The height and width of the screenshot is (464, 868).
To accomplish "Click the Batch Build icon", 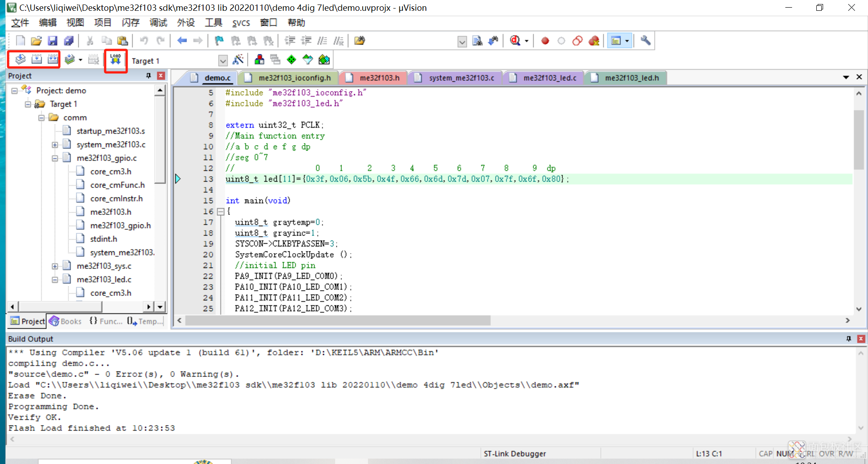I will click(70, 59).
